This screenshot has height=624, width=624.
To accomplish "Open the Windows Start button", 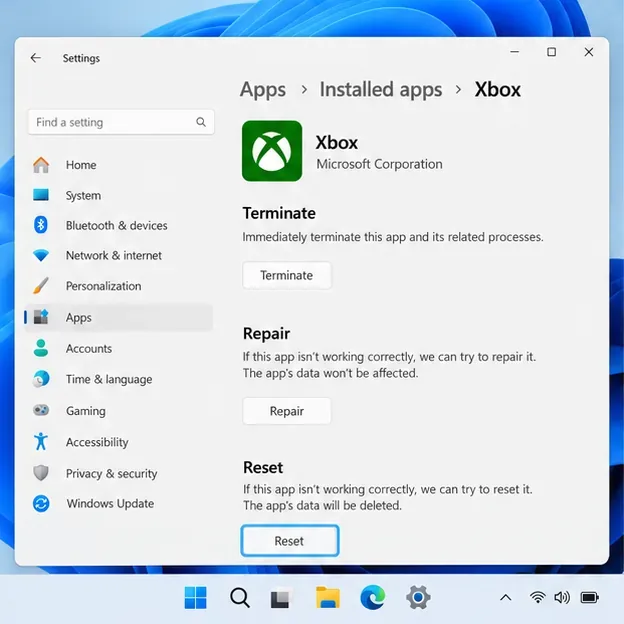I will (x=195, y=597).
